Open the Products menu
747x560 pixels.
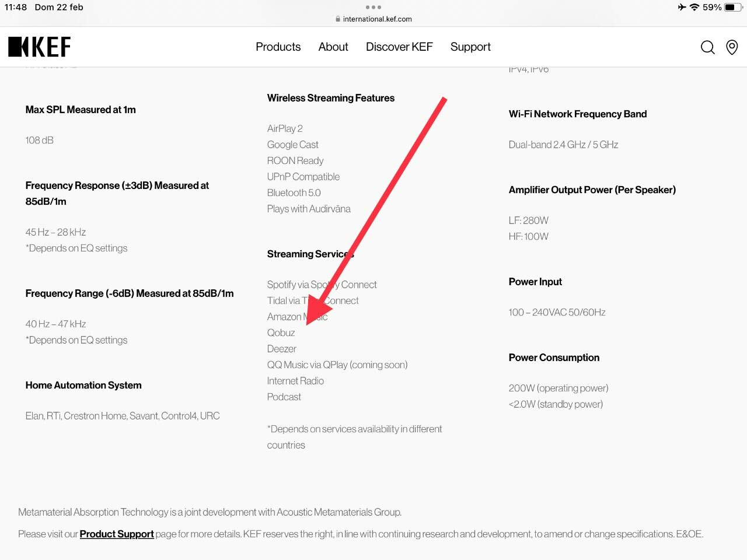point(278,47)
